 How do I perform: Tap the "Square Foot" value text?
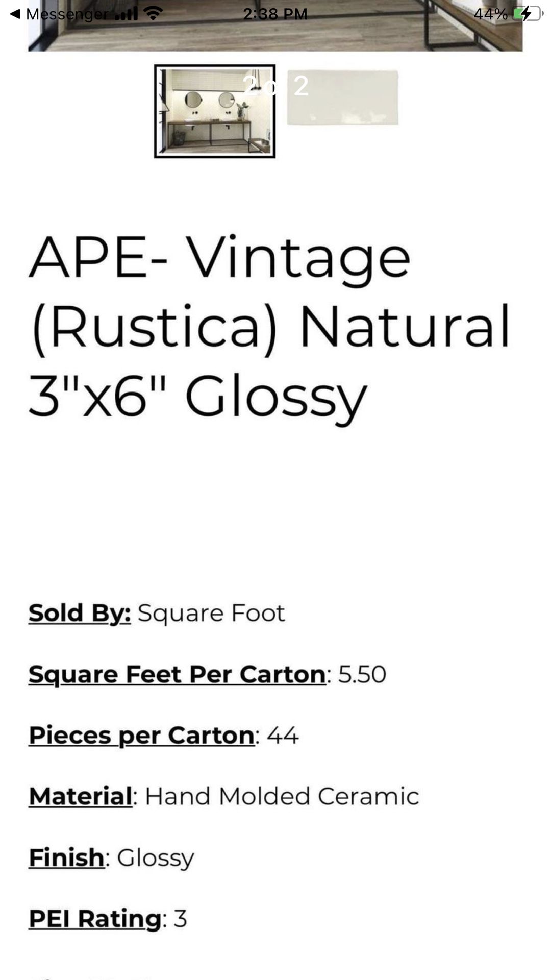(211, 613)
